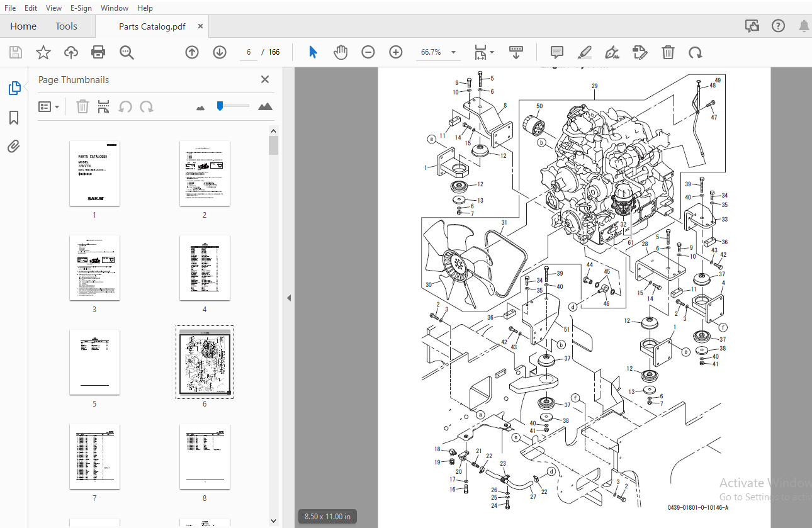Screen dimensions: 812x528
Task: Open the Window menu
Action: [115, 8]
